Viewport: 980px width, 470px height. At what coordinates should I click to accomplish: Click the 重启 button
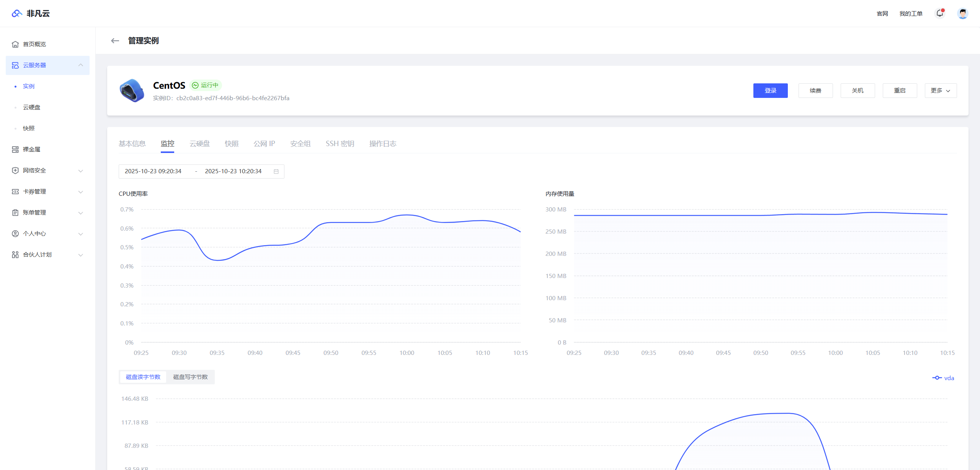point(900,91)
